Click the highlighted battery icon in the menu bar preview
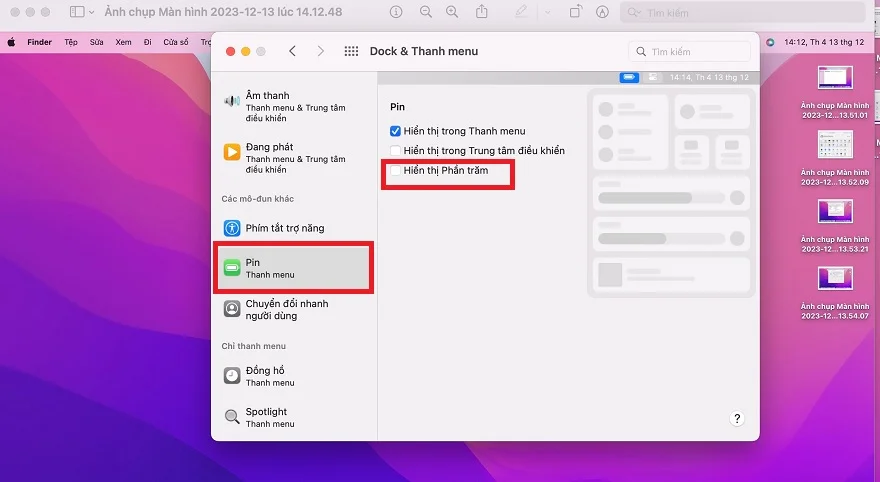The image size is (880, 482). 629,77
